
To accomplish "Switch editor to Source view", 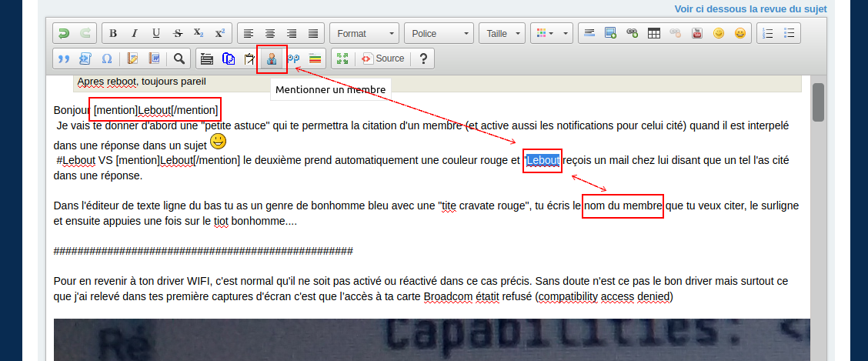I will click(x=383, y=58).
